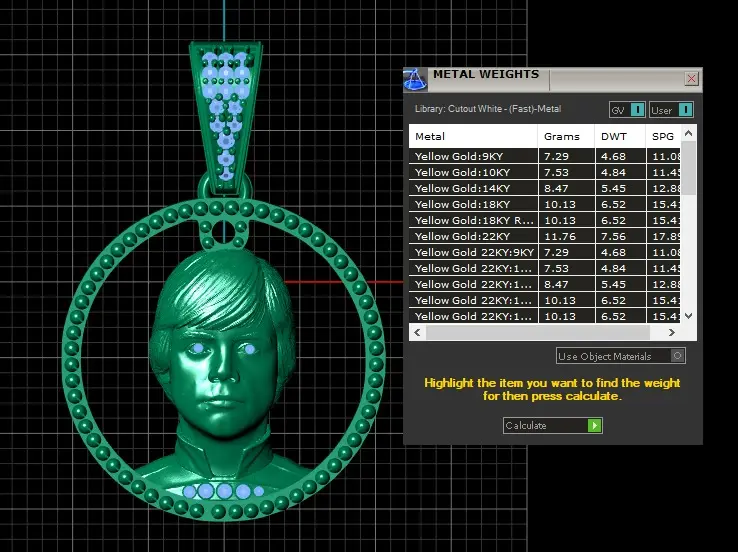738x552 pixels.
Task: Select the Yellow Gold:9KY row
Action: tap(545, 156)
